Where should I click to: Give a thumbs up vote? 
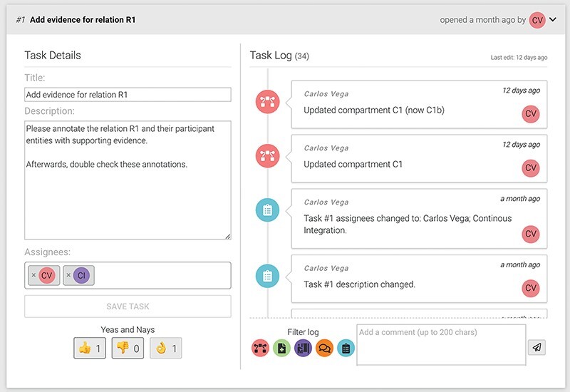(90, 349)
